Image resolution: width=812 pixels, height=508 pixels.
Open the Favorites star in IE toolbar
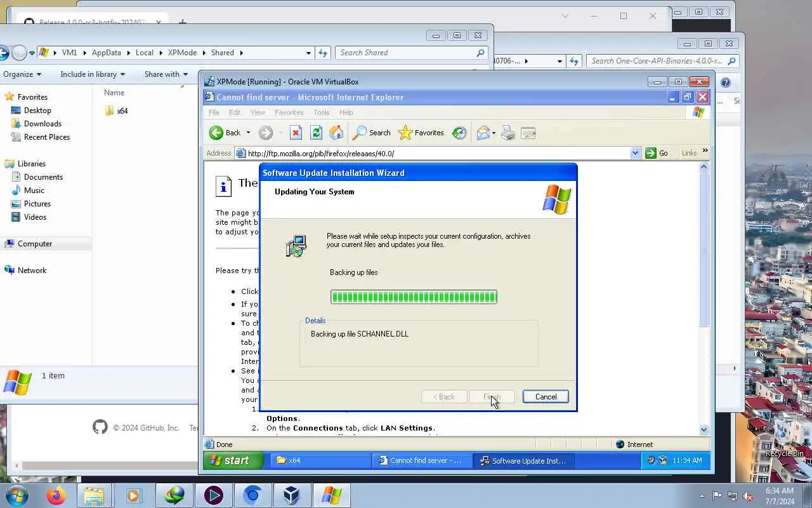point(421,133)
